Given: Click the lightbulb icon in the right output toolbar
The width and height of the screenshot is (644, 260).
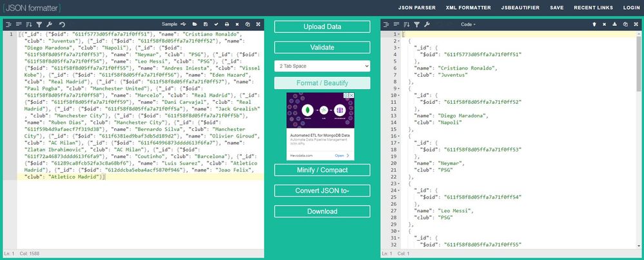Looking at the screenshot, I should [x=594, y=25].
